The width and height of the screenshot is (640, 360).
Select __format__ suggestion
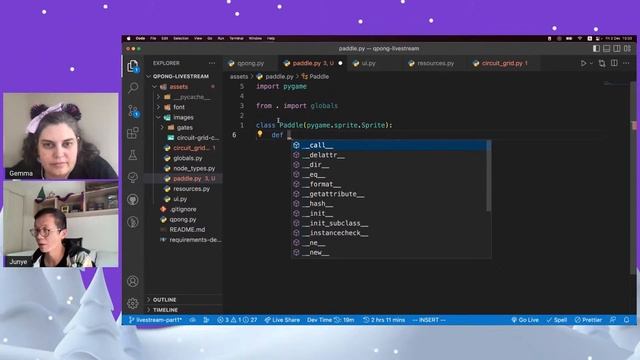click(x=391, y=184)
